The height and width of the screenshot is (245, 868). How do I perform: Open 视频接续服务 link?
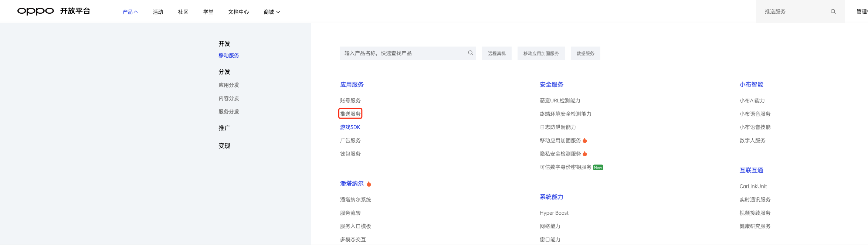coord(755,213)
